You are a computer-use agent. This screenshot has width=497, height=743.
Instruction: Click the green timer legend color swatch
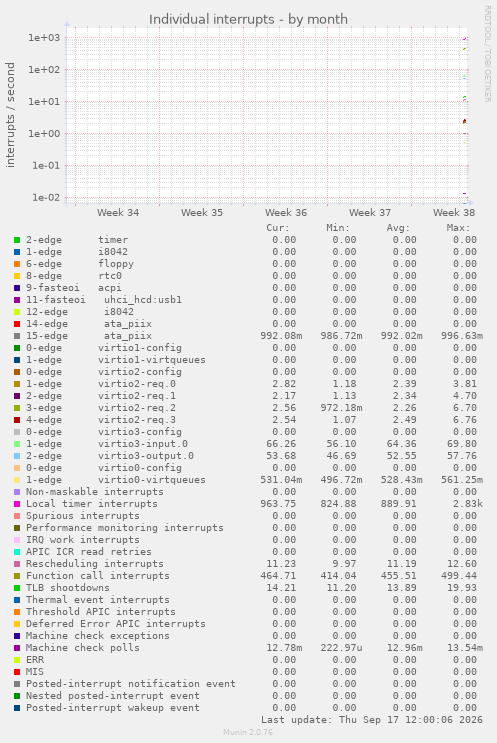(17, 240)
